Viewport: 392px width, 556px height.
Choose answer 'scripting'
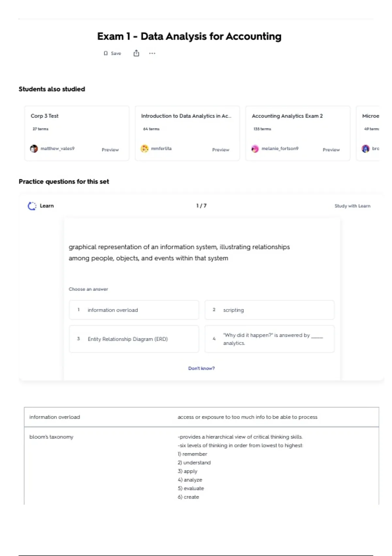coord(269,310)
